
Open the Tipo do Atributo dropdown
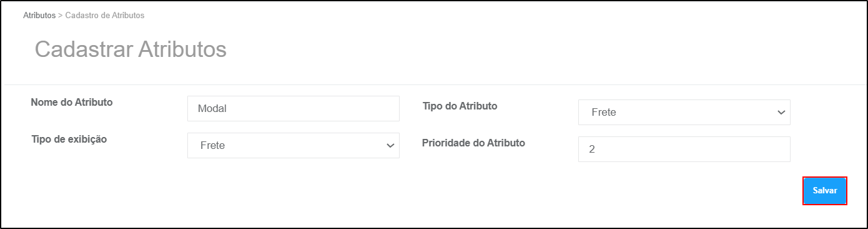(684, 112)
